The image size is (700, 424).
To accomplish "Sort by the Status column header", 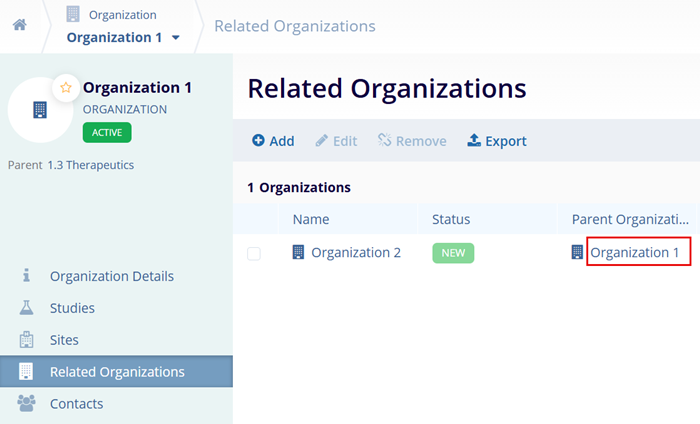I will [451, 219].
